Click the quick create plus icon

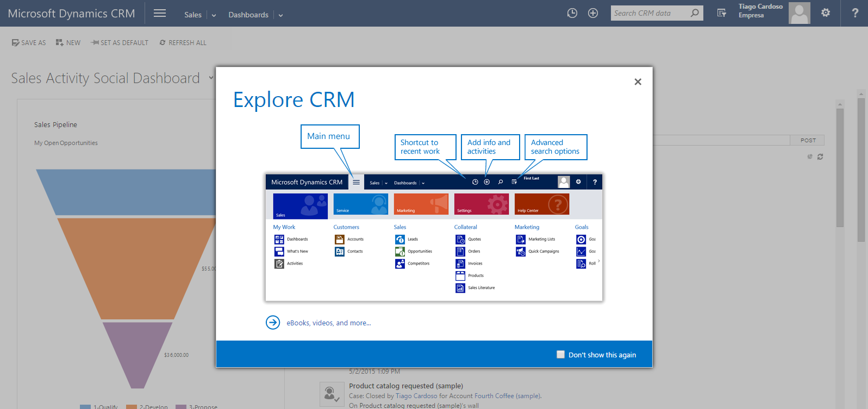tap(593, 13)
